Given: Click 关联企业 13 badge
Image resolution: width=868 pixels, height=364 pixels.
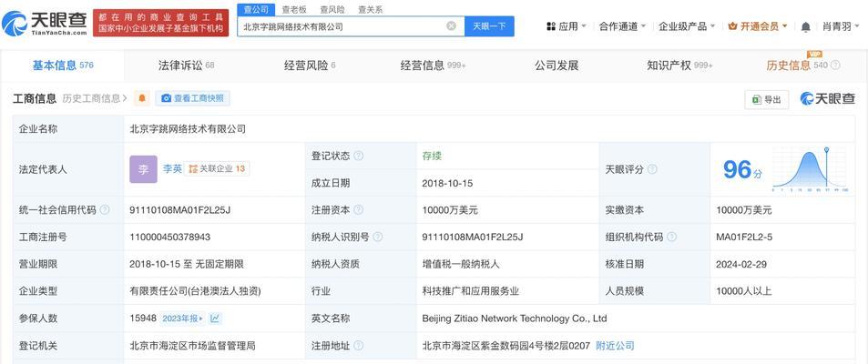Looking at the screenshot, I should click(217, 169).
